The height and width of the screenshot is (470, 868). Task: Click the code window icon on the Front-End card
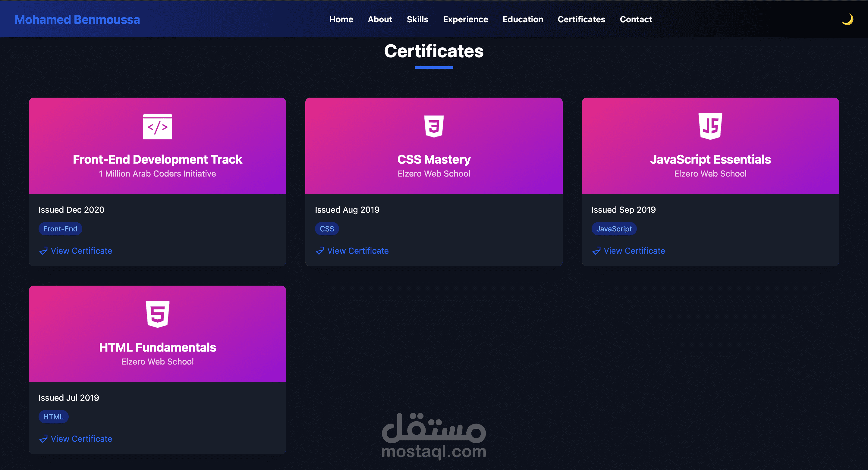(x=157, y=126)
